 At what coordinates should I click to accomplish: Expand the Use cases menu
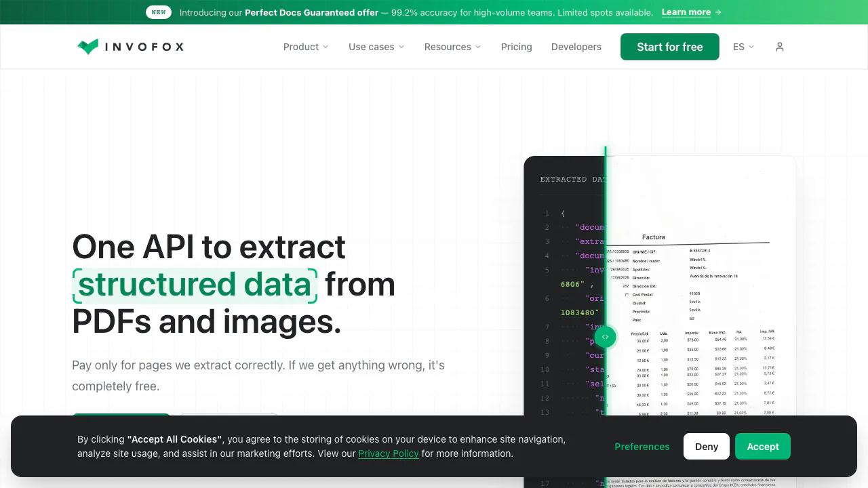(x=376, y=47)
